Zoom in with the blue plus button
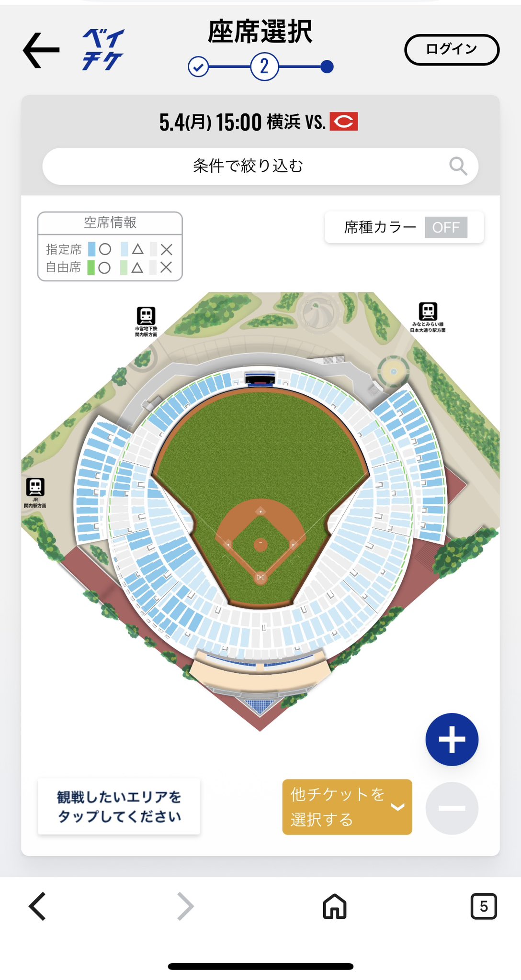This screenshot has width=521, height=980. click(x=452, y=739)
